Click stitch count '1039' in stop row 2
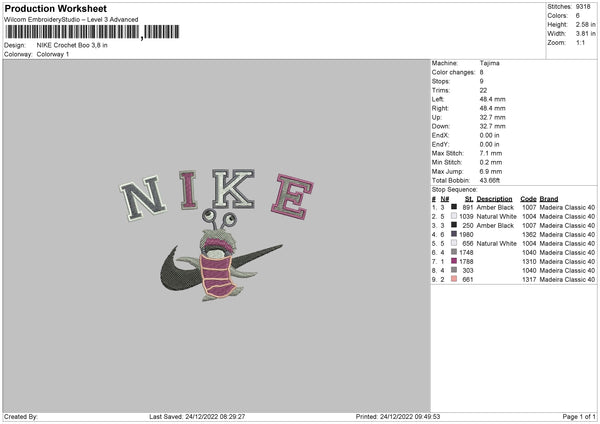The width and height of the screenshot is (600, 424). 466,217
